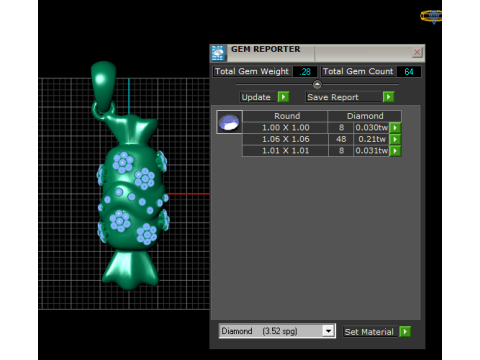
Task: Click the GEM REPORTER title text
Action: click(266, 49)
